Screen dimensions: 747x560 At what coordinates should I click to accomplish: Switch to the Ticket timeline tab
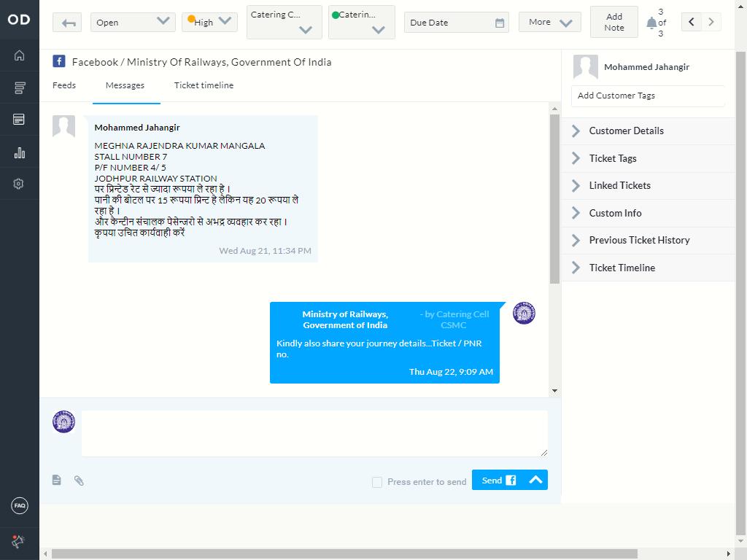tap(204, 85)
